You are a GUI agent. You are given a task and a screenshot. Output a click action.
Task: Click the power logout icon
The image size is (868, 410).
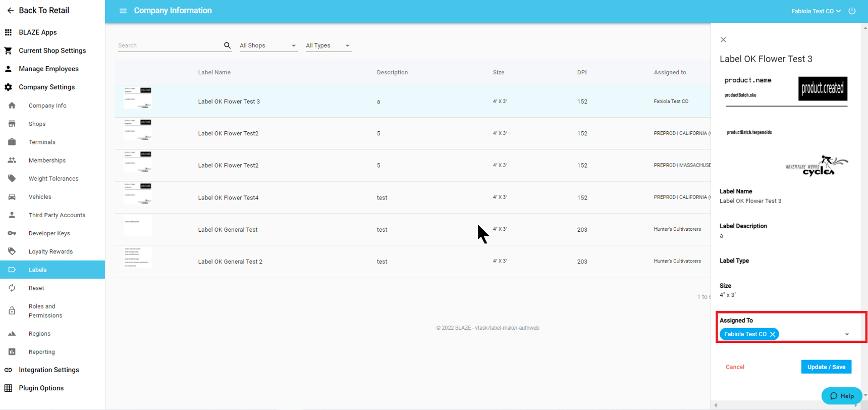pos(852,11)
